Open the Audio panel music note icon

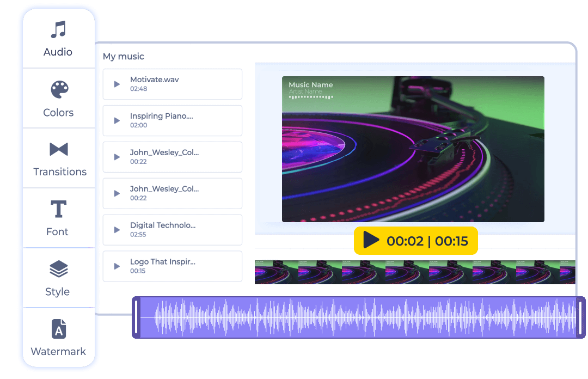pos(58,29)
